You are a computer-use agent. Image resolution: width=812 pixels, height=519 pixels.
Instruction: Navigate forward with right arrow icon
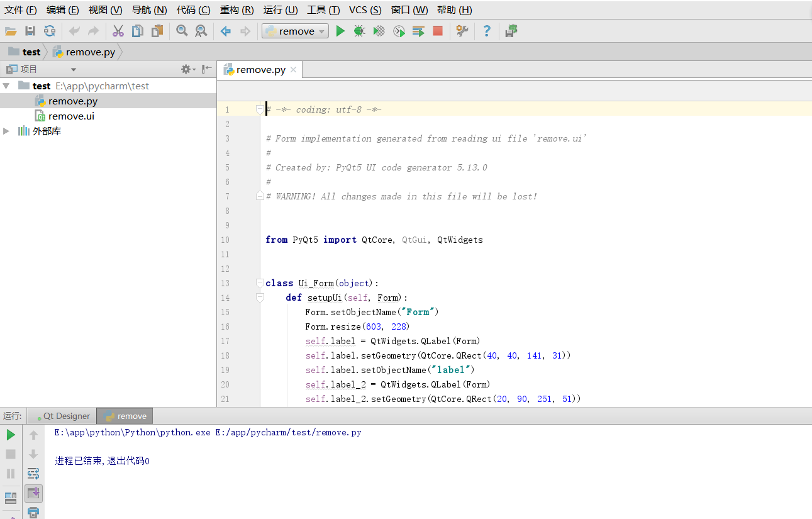click(x=245, y=31)
